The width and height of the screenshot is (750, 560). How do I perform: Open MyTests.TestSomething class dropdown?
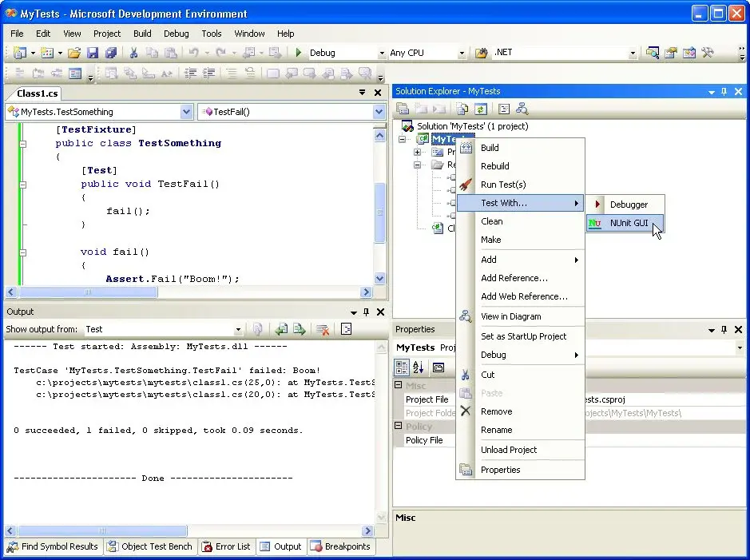click(x=186, y=112)
